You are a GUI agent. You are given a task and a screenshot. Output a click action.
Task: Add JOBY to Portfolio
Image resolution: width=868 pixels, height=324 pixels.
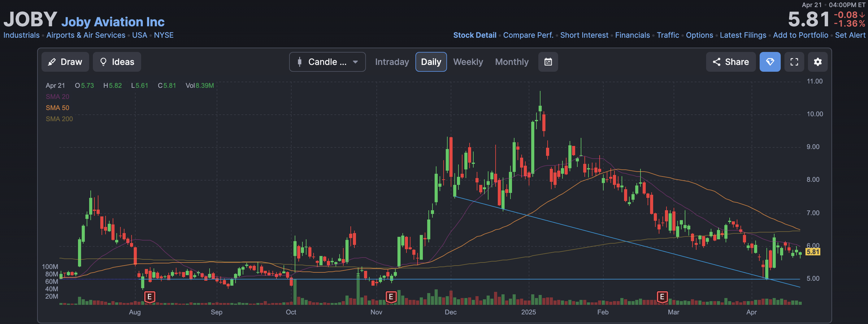pyautogui.click(x=800, y=35)
